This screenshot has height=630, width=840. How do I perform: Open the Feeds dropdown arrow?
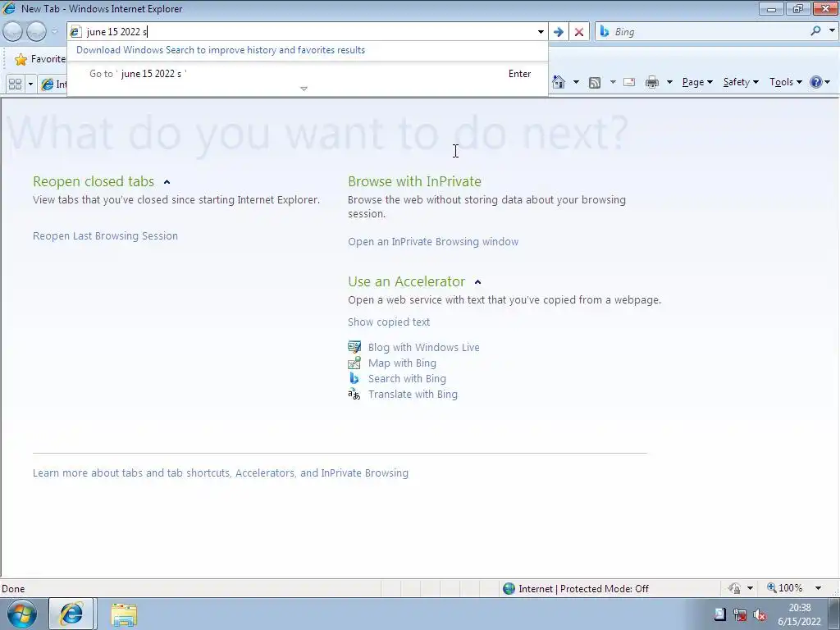[613, 82]
